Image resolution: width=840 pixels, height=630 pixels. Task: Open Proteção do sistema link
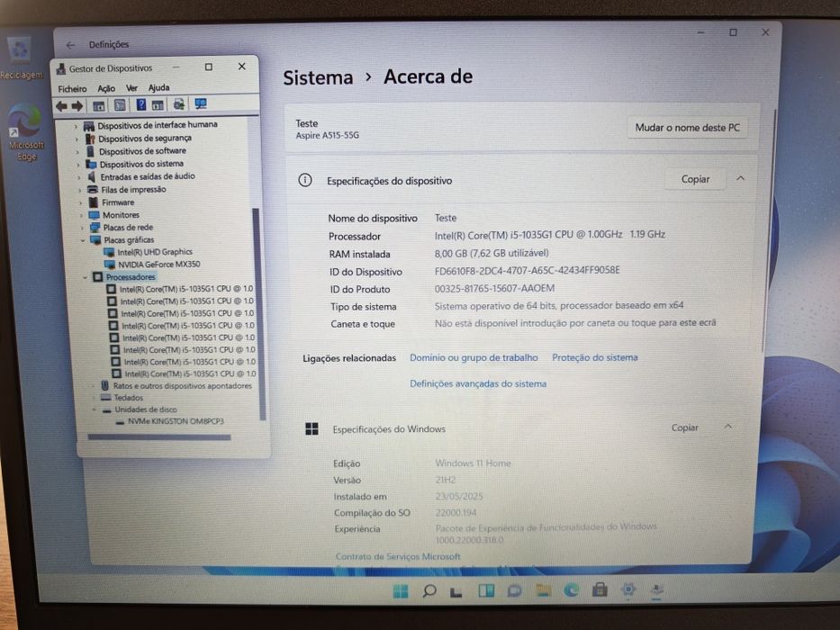click(594, 357)
